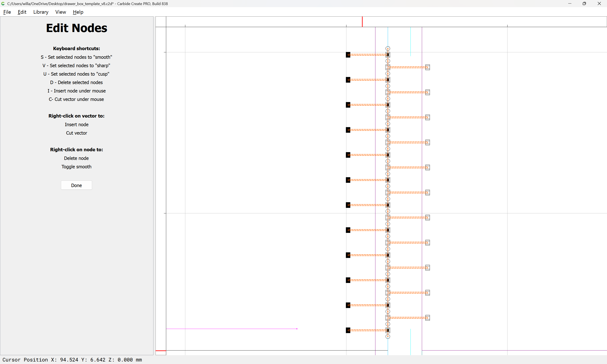Open the Edit menu

(x=22, y=12)
